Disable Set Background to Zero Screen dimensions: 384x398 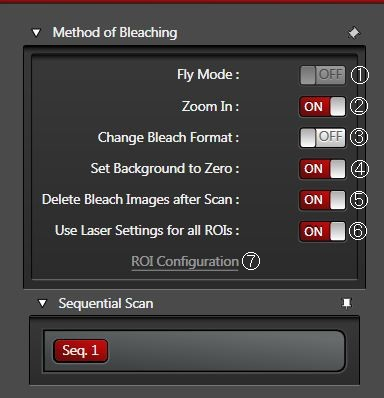tap(322, 169)
